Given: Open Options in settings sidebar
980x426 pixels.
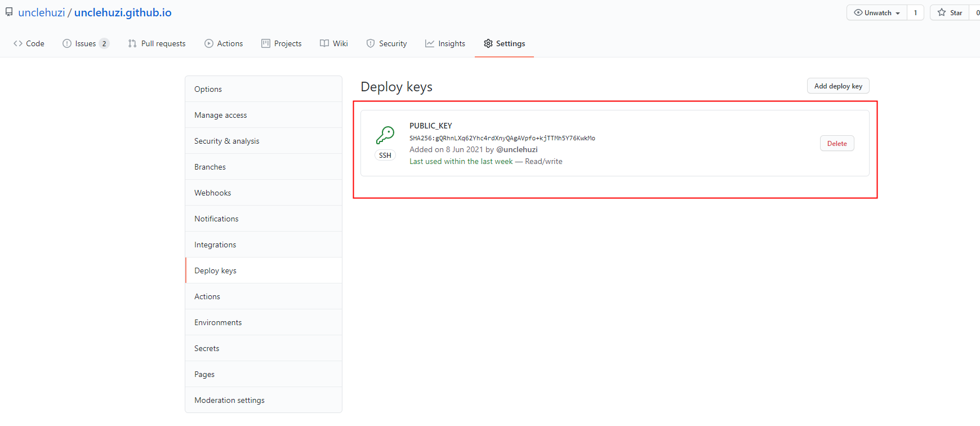Looking at the screenshot, I should pos(264,89).
